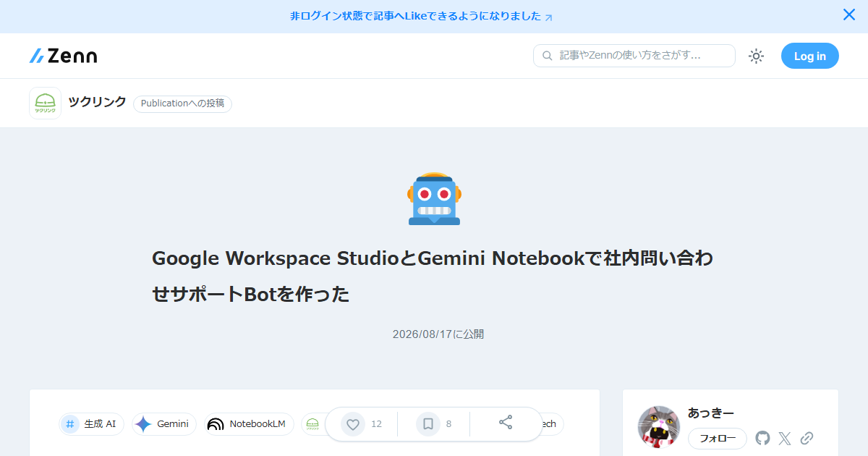This screenshot has height=456, width=868.
Task: Open author's GitHub profile icon
Action: click(762, 438)
